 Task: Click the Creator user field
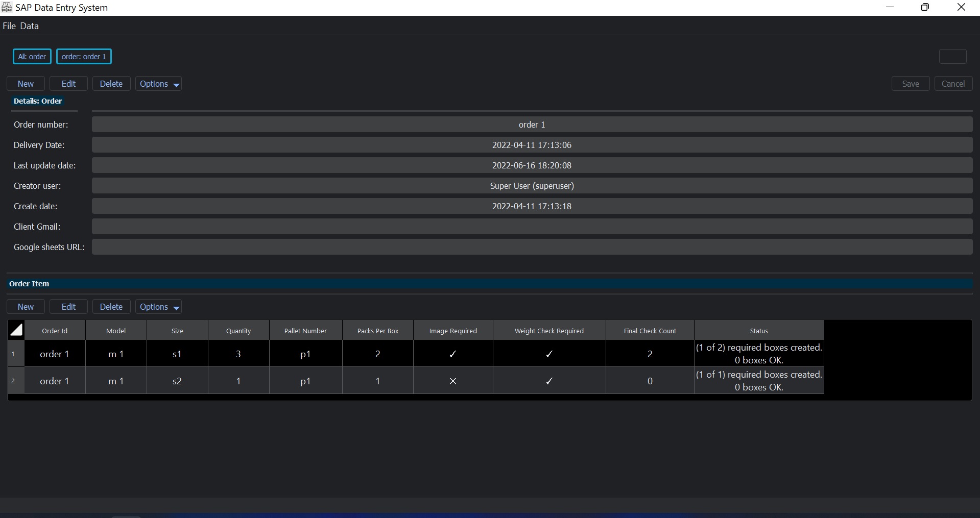coord(532,186)
